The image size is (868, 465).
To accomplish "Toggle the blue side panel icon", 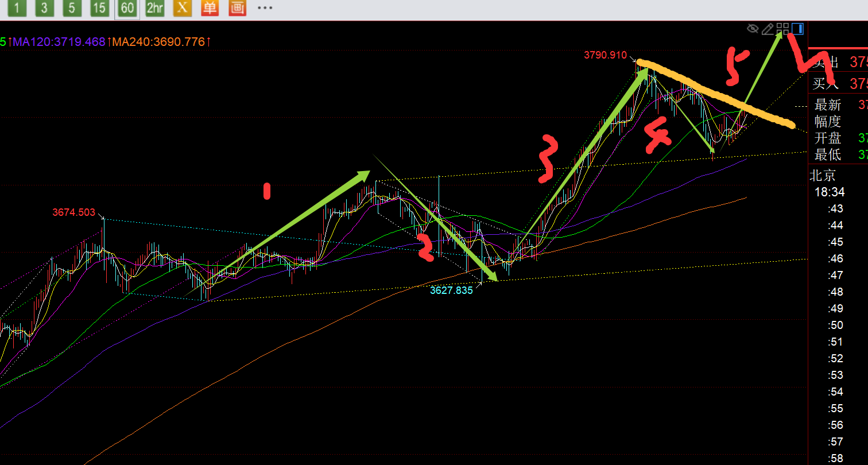I will click(797, 28).
